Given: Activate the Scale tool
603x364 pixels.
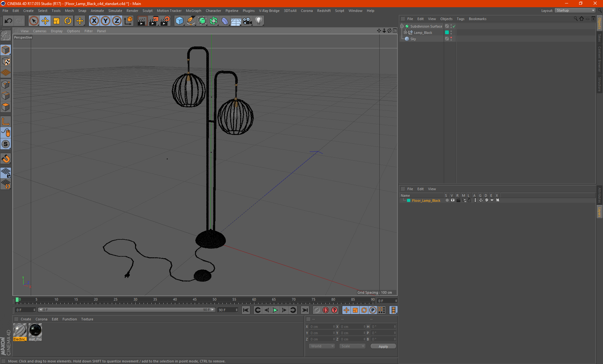Looking at the screenshot, I should pyautogui.click(x=57, y=21).
